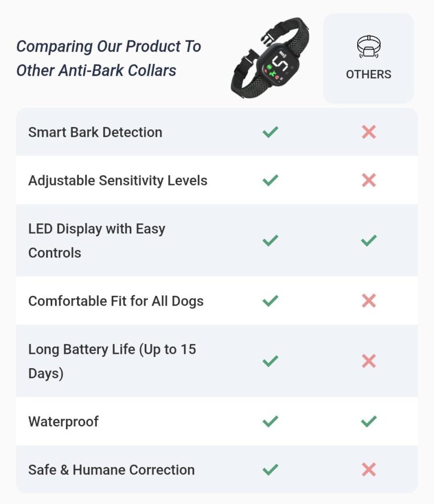Click LED Display with Easy Controls text
This screenshot has height=504, width=434.
[x=96, y=241]
